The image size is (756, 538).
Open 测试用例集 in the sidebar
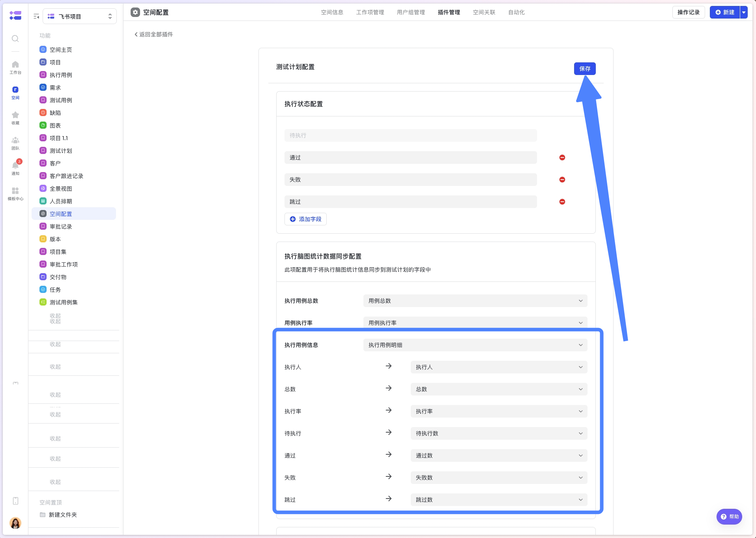[74, 302]
